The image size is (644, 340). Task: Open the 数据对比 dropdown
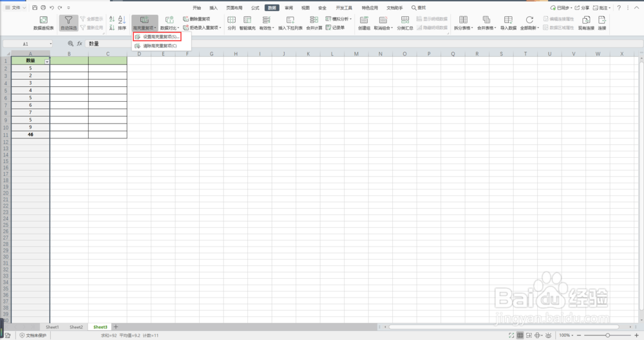(x=169, y=23)
